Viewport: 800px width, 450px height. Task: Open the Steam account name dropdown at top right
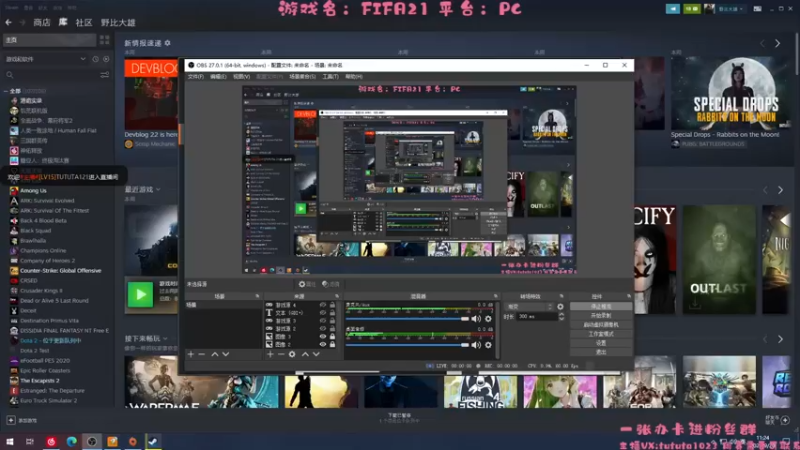pos(730,9)
